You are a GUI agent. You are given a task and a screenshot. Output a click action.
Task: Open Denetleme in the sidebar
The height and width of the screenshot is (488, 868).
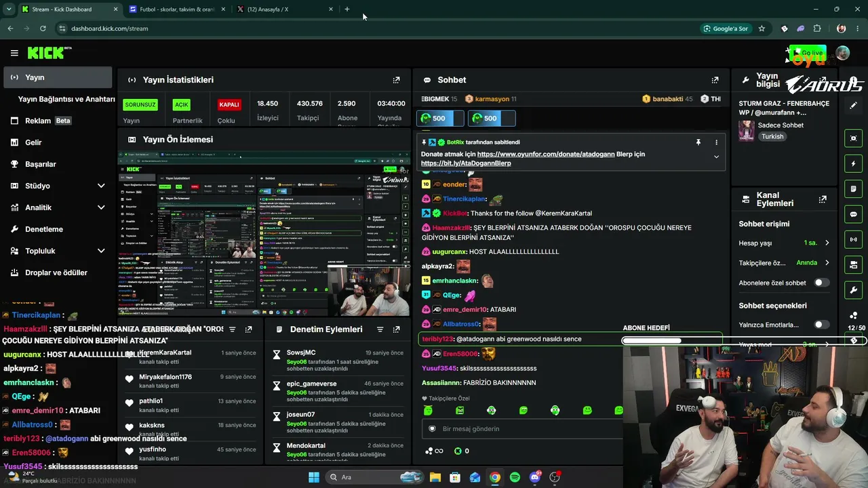(x=59, y=229)
